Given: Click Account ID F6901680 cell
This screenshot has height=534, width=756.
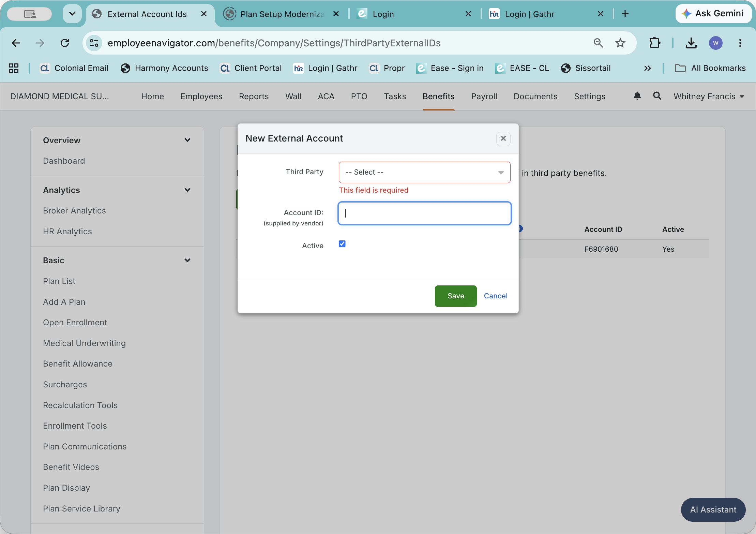Looking at the screenshot, I should click(x=601, y=249).
